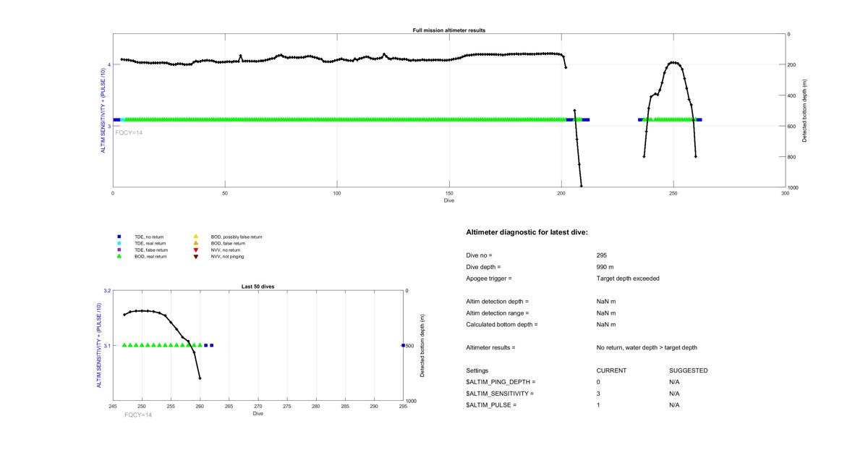Click the purple square TDE false return legend icon
The height and width of the screenshot is (450, 868).
[x=119, y=250]
